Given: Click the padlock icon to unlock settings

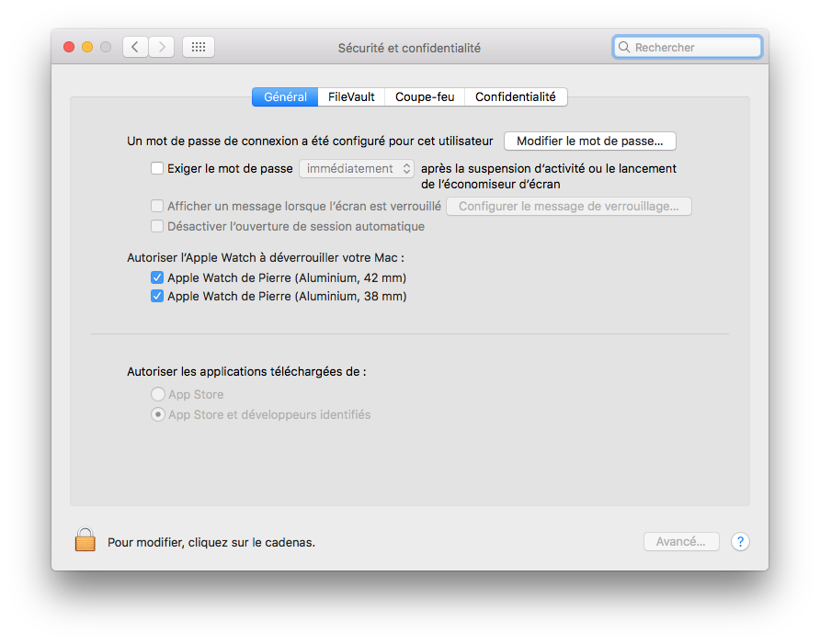Looking at the screenshot, I should (85, 539).
